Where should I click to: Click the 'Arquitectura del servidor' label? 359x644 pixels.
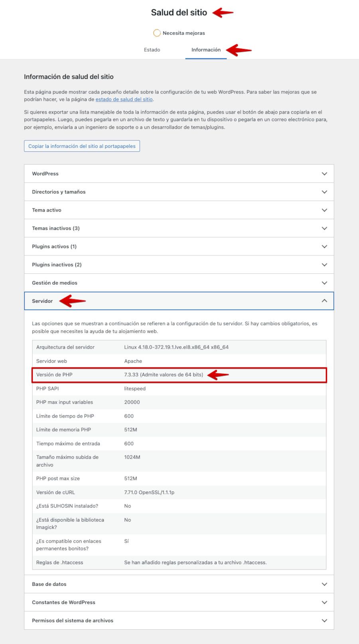(x=65, y=347)
